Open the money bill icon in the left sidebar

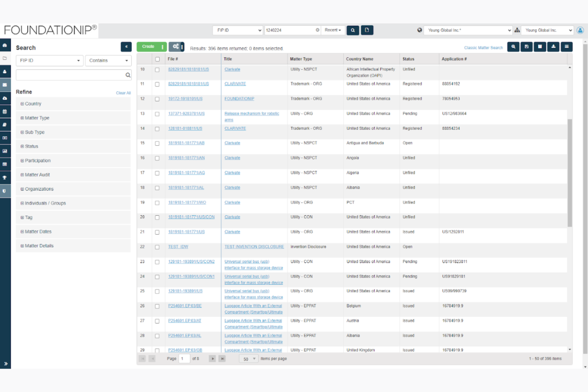pyautogui.click(x=5, y=138)
